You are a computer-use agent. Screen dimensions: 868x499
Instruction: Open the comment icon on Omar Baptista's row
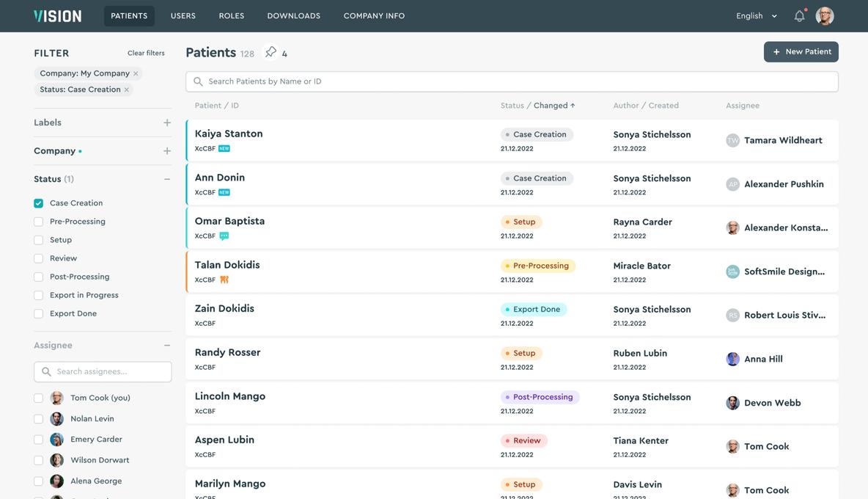224,235
